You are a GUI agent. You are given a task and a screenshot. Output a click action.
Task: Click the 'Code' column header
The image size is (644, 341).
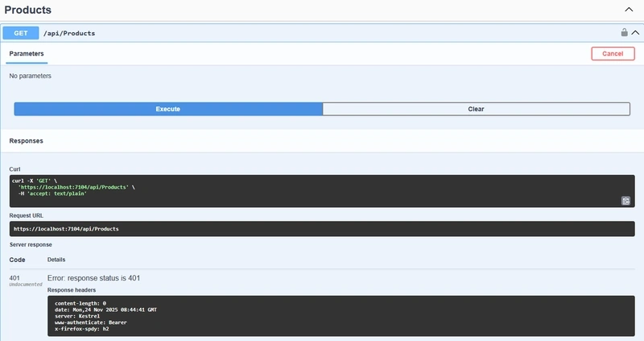point(17,260)
